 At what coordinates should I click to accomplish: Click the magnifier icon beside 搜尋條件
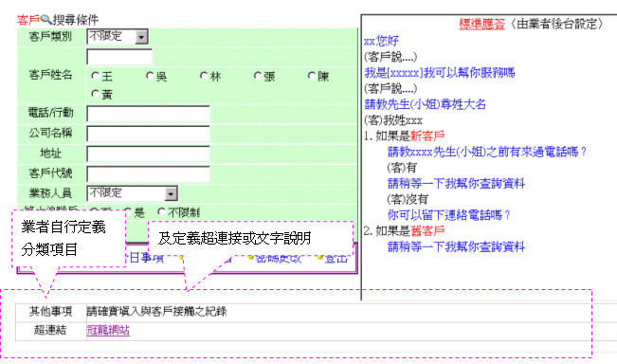click(x=46, y=19)
